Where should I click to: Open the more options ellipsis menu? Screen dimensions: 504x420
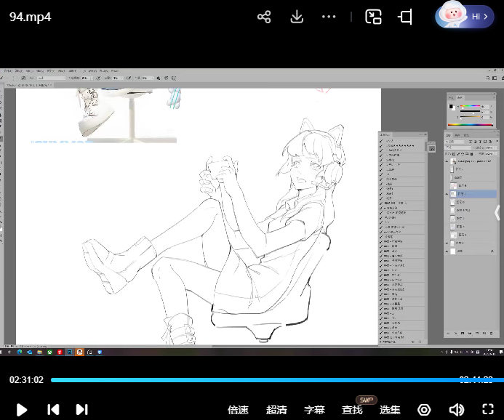tap(329, 17)
